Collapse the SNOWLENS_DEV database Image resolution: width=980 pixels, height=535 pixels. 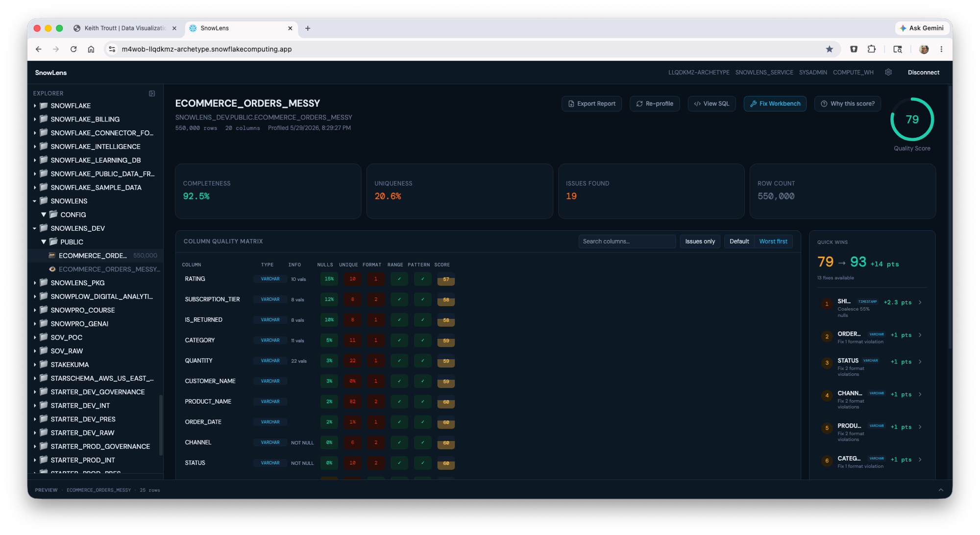[x=35, y=228]
